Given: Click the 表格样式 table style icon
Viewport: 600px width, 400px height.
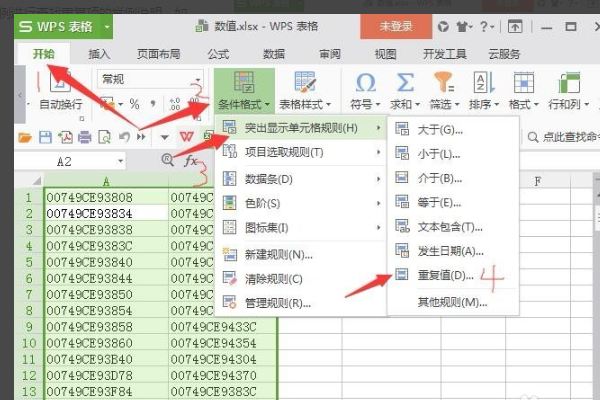Looking at the screenshot, I should pos(305,82).
